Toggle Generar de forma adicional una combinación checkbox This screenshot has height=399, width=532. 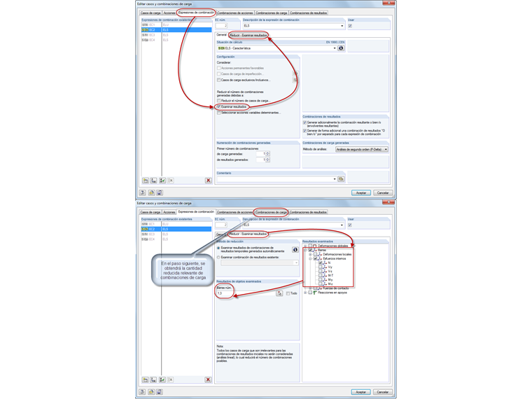tap(304, 131)
